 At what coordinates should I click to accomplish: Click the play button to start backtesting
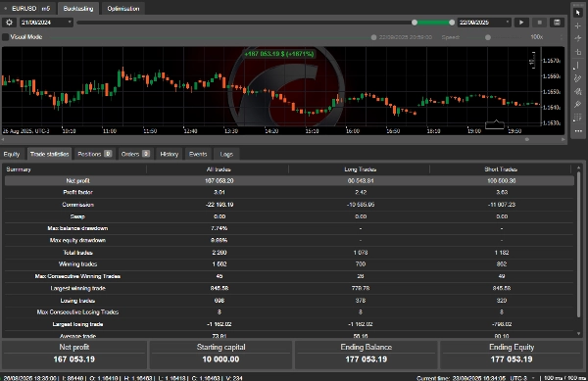click(x=521, y=23)
